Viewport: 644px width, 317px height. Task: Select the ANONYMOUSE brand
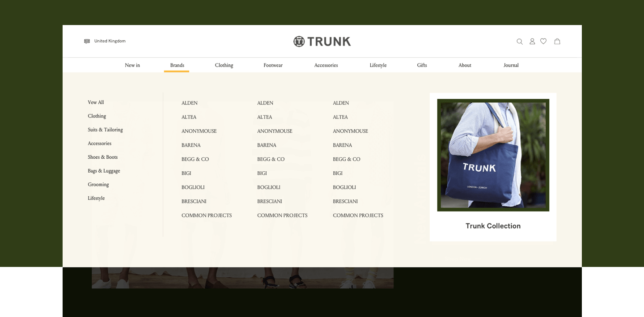point(199,131)
